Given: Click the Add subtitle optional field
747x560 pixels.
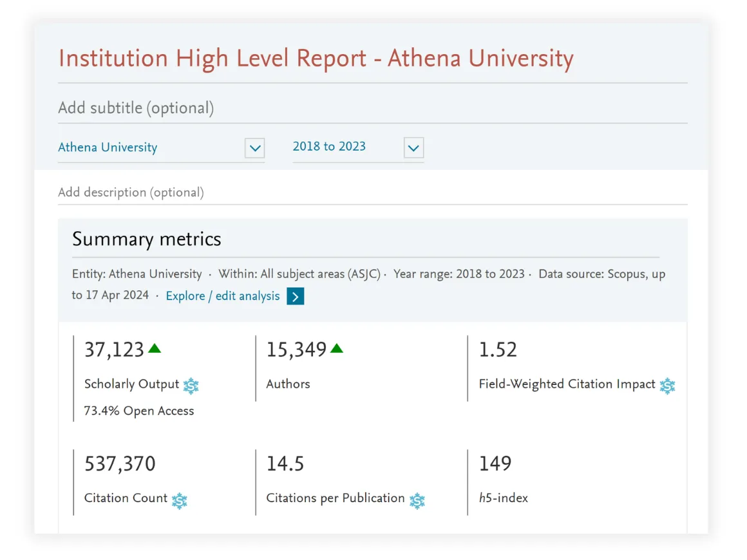Looking at the screenshot, I should tap(135, 108).
